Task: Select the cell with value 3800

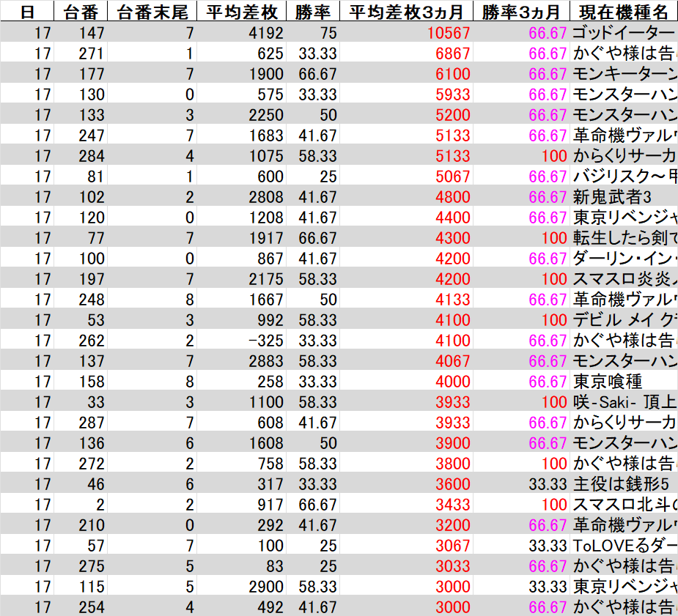Action: coord(406,464)
